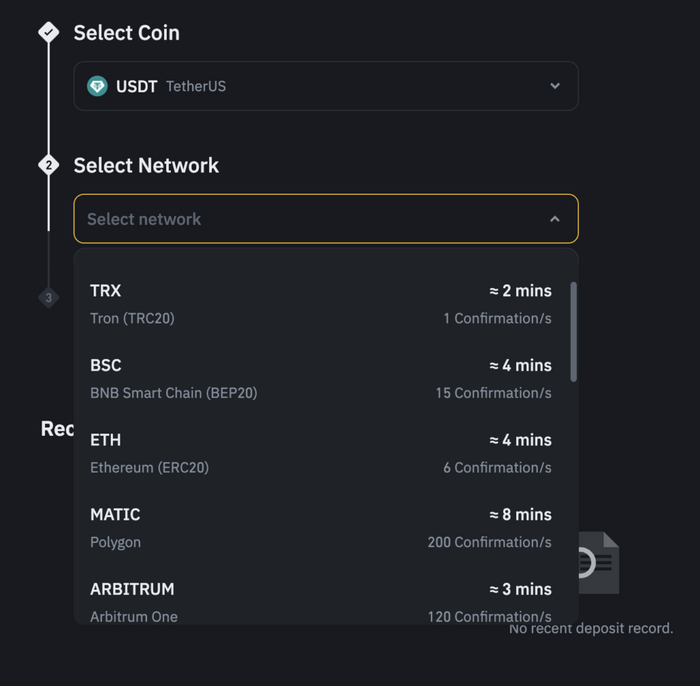Choose the ARBITRUM Arbitrum One network

(x=320, y=602)
